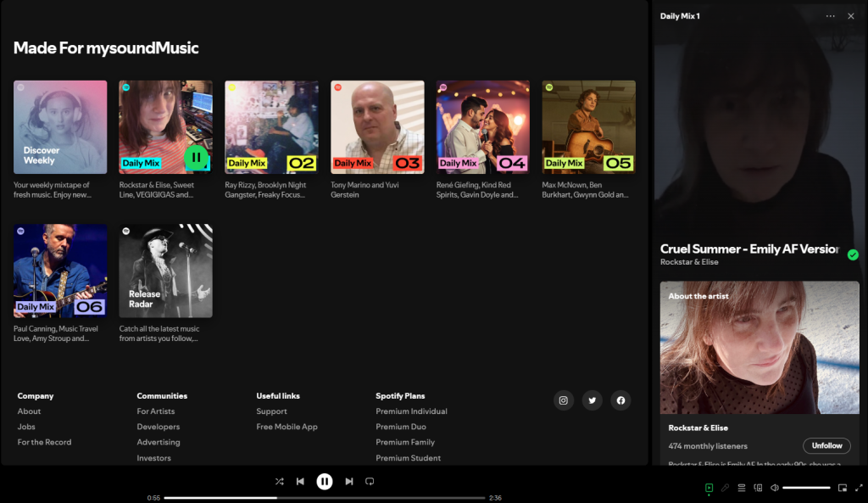Skip to the next track
This screenshot has width=868, height=503.
348,482
